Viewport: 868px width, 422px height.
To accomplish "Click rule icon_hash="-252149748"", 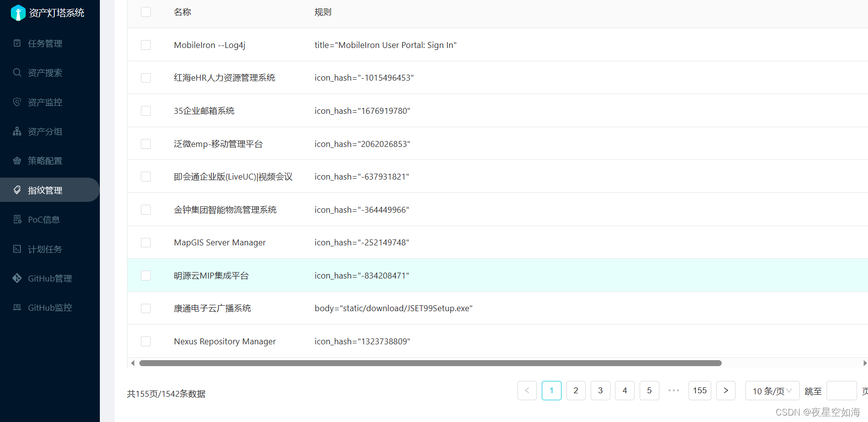I will coord(362,242).
